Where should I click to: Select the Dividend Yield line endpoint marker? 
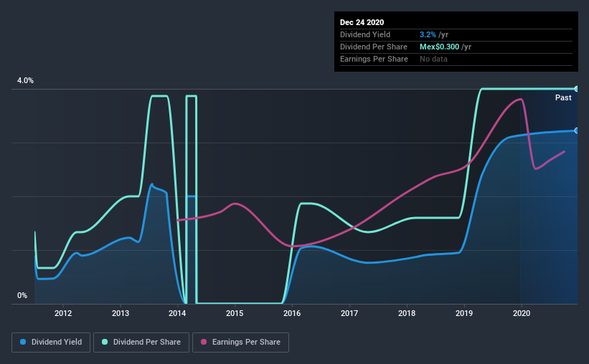coord(576,130)
